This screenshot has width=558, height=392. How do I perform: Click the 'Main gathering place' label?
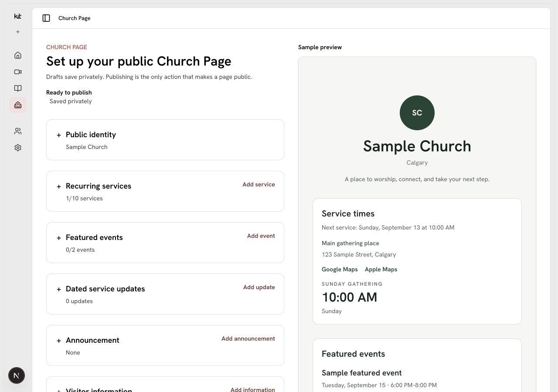pyautogui.click(x=350, y=243)
